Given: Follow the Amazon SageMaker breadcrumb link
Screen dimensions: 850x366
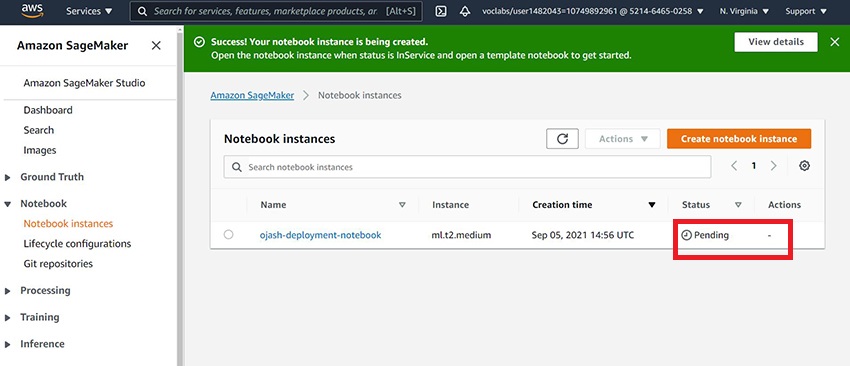Looking at the screenshot, I should (x=252, y=95).
